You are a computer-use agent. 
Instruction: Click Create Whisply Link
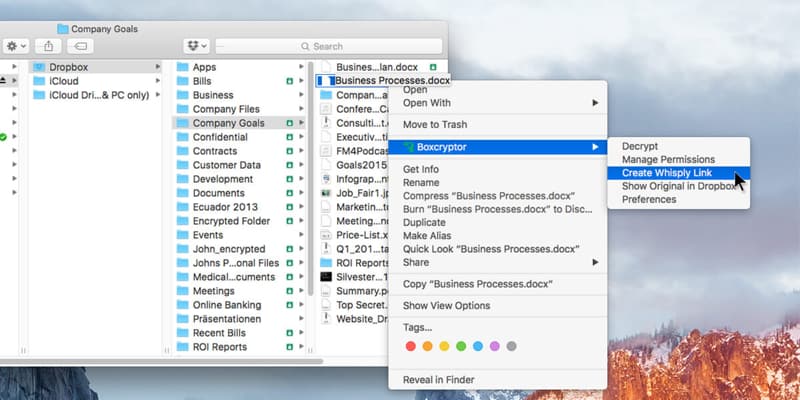[679, 173]
